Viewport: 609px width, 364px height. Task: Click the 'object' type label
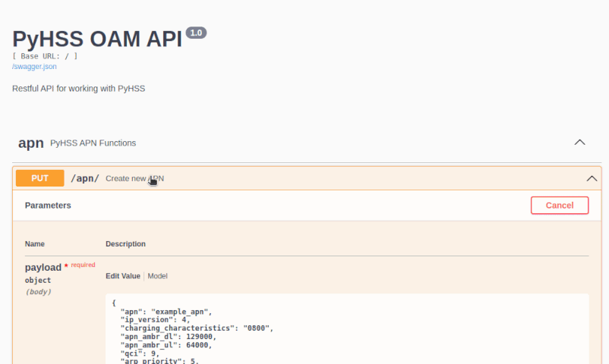click(38, 280)
